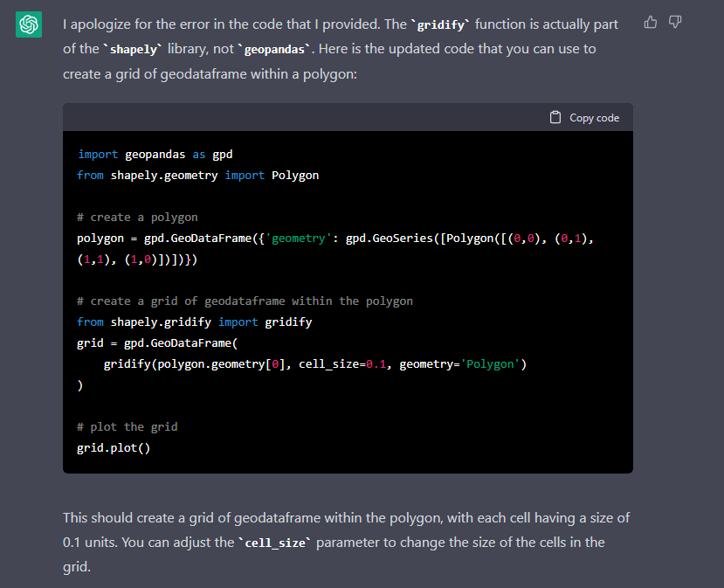The height and width of the screenshot is (588, 724).
Task: Click the thumbs down feedback icon
Action: (x=675, y=22)
